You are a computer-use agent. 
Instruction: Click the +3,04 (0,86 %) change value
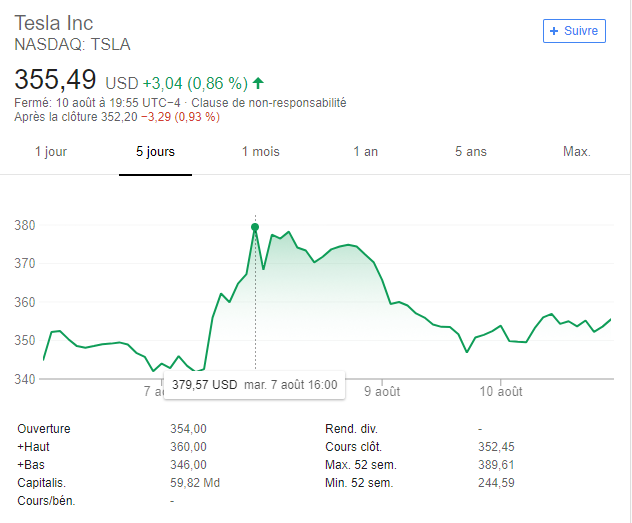[x=195, y=83]
